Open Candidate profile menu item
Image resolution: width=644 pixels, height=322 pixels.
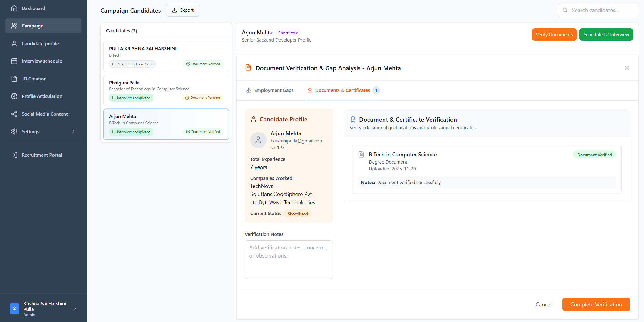43,43
